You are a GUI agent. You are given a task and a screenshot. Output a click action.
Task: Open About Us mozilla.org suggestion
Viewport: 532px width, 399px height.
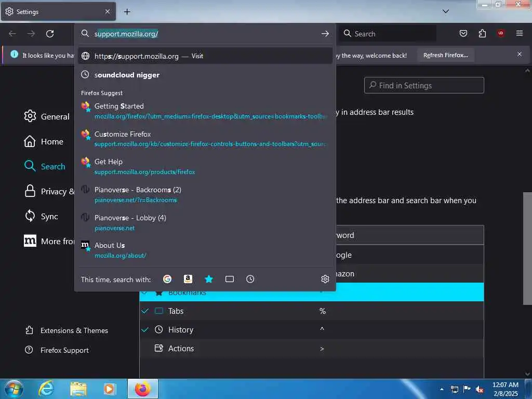click(x=205, y=250)
